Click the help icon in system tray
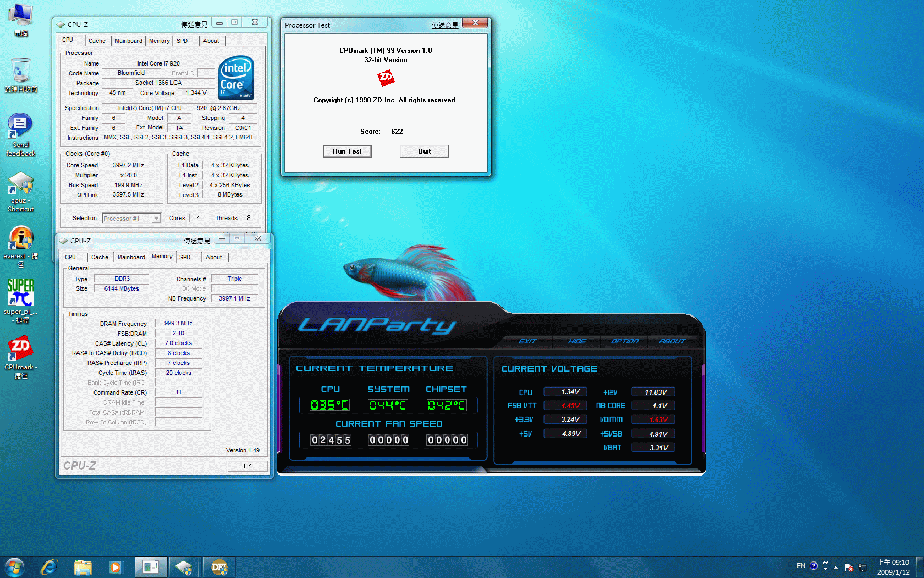This screenshot has height=578, width=924. click(813, 566)
